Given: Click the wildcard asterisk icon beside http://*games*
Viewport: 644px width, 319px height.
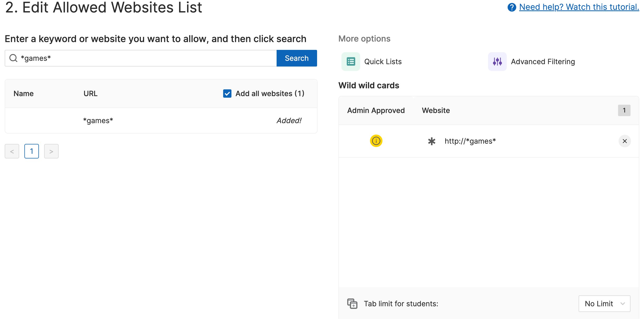Looking at the screenshot, I should [431, 141].
